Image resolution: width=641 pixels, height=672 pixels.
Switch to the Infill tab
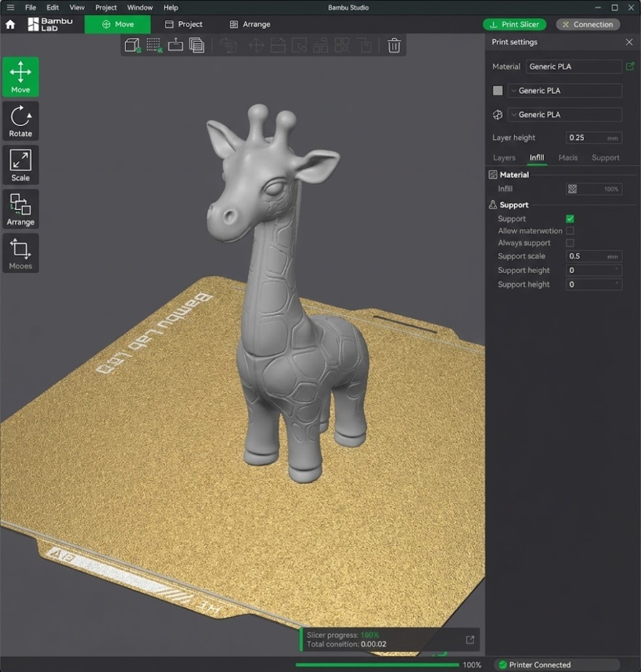[537, 157]
